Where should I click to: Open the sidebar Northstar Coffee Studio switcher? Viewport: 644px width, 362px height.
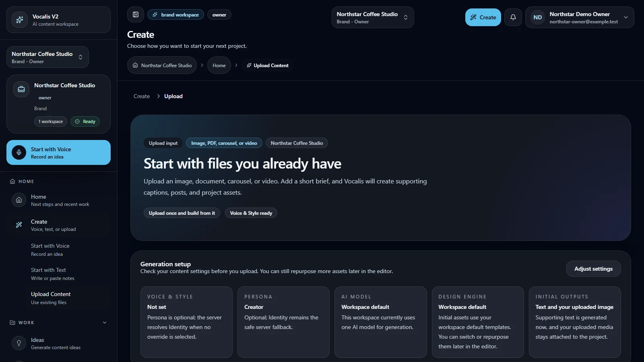coord(47,57)
